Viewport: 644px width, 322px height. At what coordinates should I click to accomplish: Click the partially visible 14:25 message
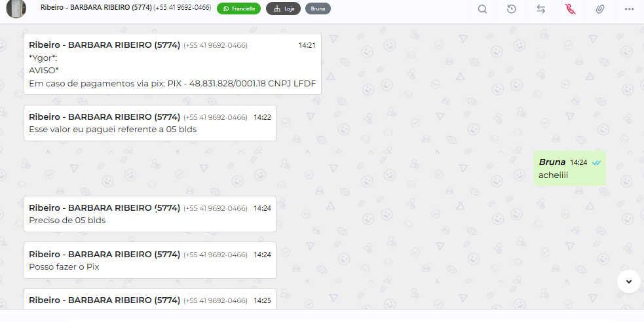[150, 299]
